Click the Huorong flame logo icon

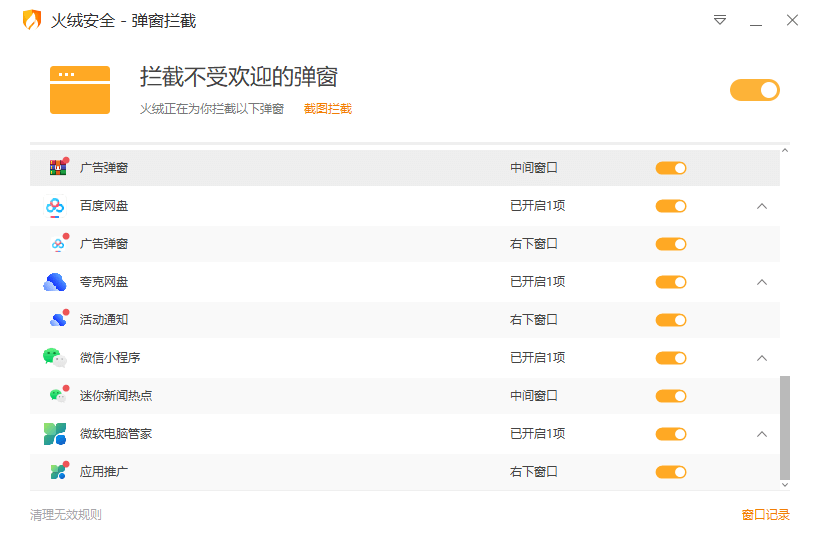point(32,20)
